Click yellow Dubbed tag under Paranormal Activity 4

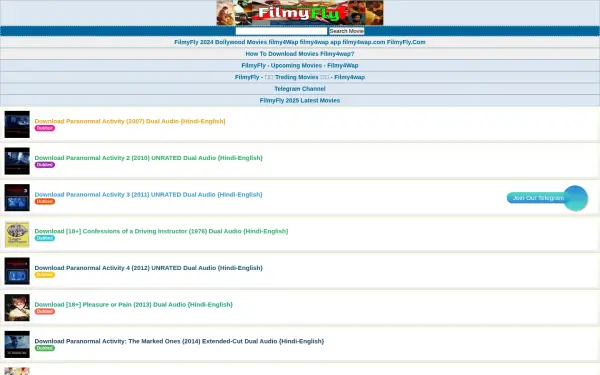(45, 275)
